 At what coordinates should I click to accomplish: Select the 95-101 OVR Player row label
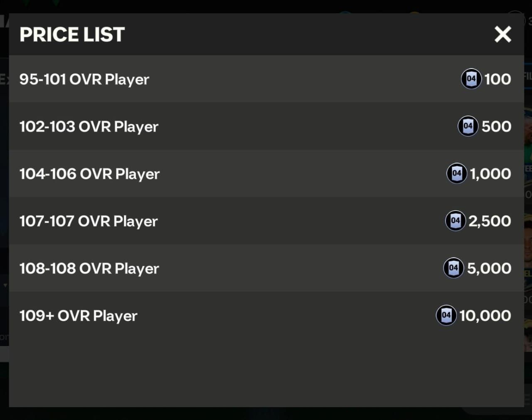point(84,79)
